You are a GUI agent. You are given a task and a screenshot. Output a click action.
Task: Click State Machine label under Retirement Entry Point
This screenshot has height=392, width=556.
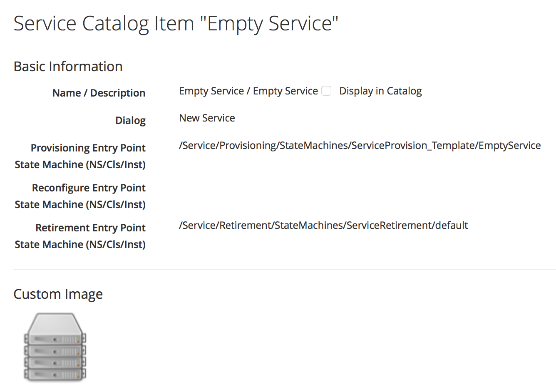click(x=80, y=245)
